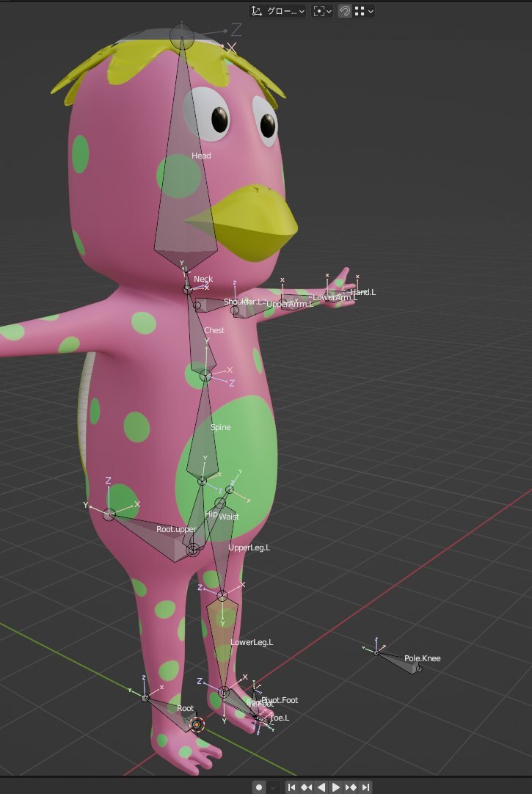
Task: Open auto keyframing options dropdown
Action: click(273, 787)
